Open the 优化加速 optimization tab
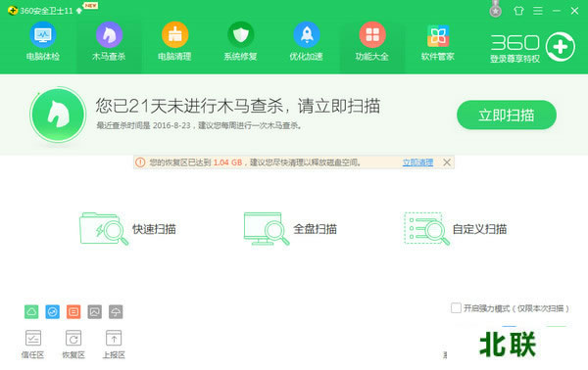 point(307,42)
